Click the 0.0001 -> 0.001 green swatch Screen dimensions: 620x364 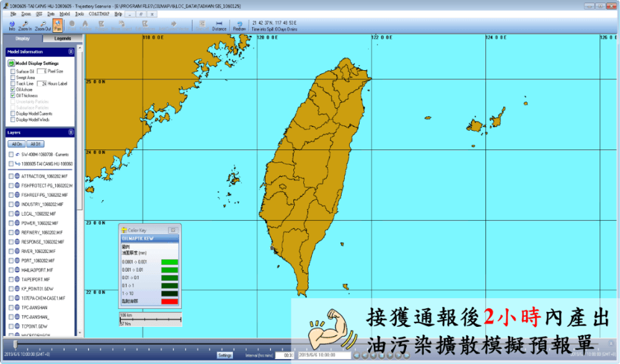170,262
